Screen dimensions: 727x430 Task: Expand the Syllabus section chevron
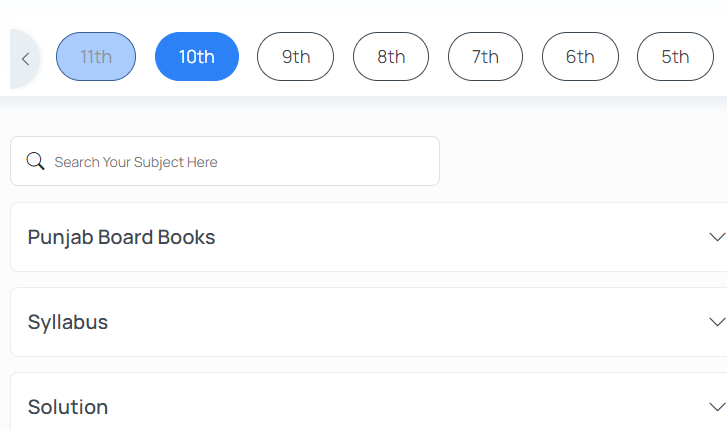717,322
